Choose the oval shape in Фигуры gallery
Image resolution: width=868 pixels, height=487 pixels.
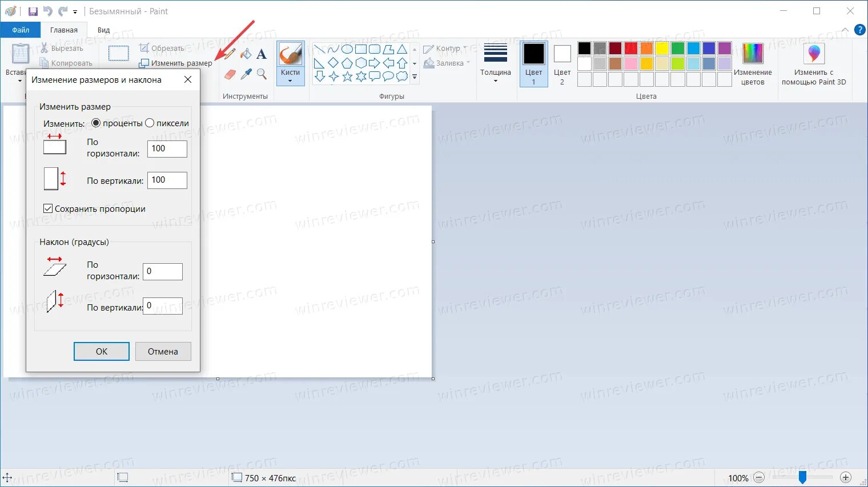347,49
